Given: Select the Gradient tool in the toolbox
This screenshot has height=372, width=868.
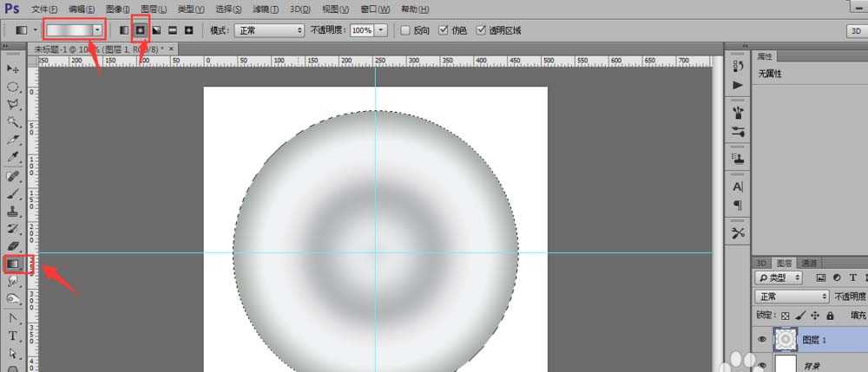Looking at the screenshot, I should [x=14, y=263].
